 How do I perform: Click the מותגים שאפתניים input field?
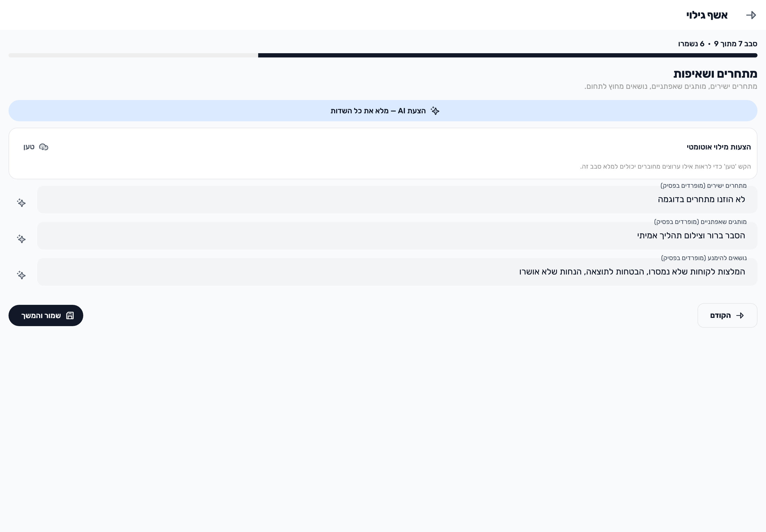(397, 236)
